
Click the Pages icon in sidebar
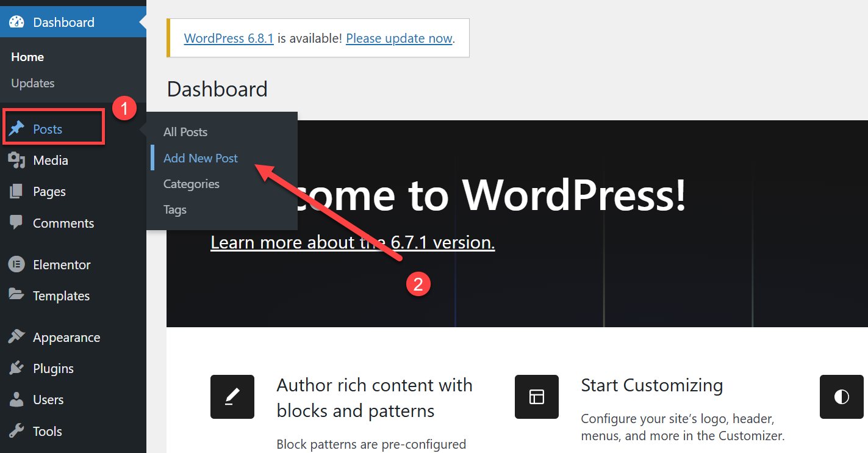(16, 192)
